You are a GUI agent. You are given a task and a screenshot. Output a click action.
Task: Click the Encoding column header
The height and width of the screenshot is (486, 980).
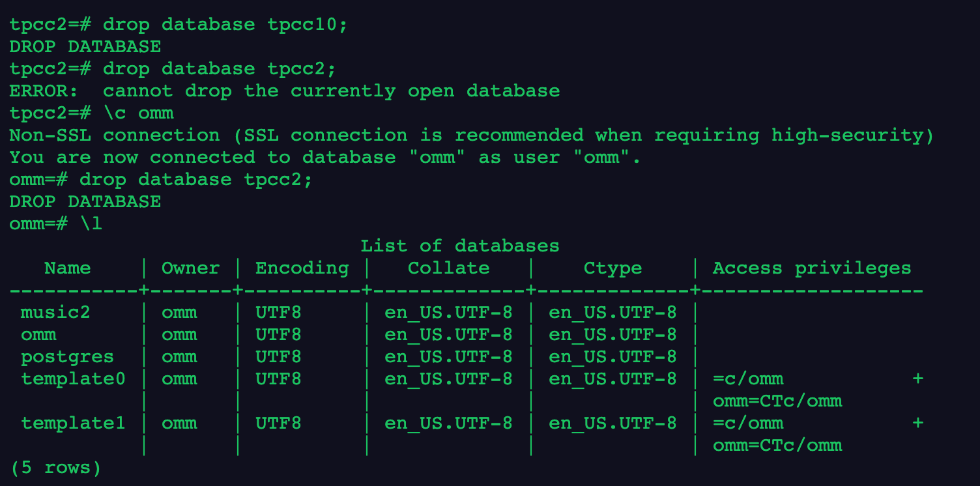(302, 268)
